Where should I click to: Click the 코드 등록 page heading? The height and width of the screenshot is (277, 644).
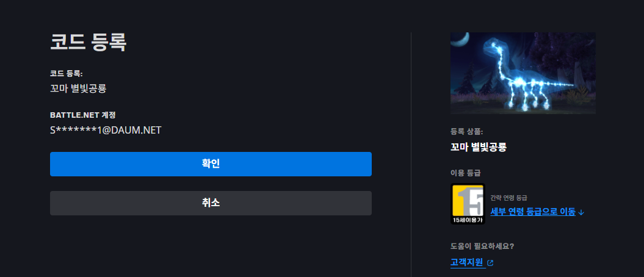[88, 42]
